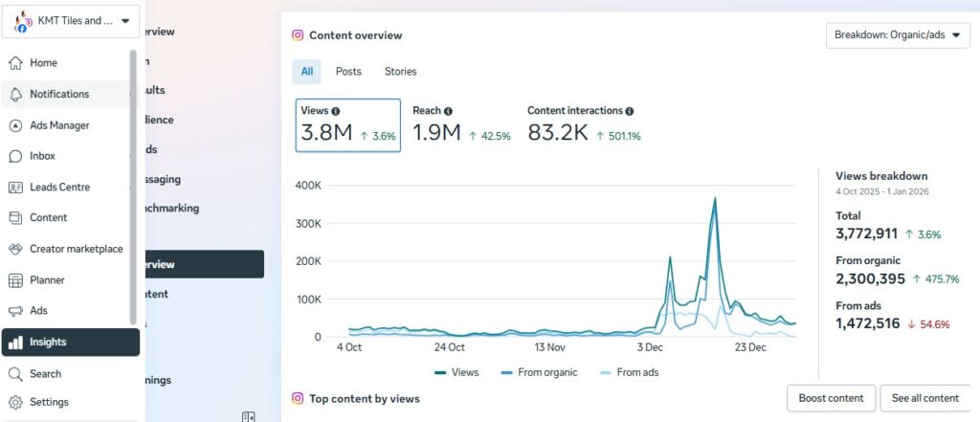Image resolution: width=980 pixels, height=422 pixels.
Task: Select the Views 3.8M metric card
Action: 347,125
